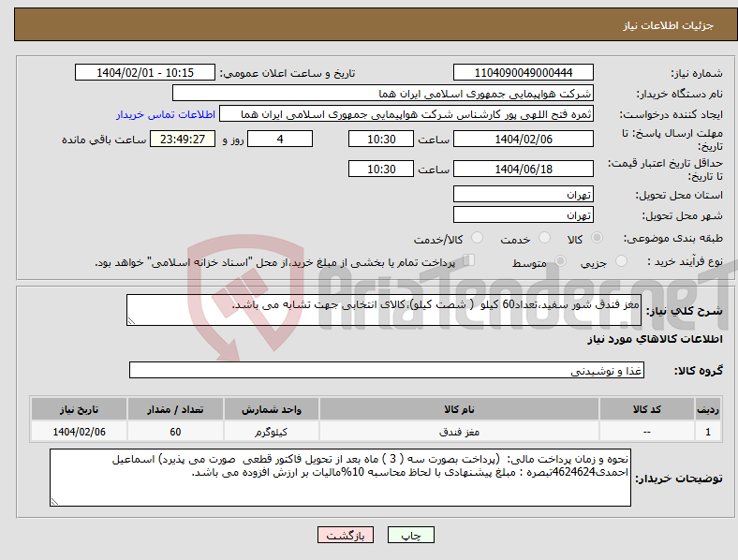Viewport: 738px width, 560px height.
Task: Select the کالا radio button
Action: click(x=597, y=238)
